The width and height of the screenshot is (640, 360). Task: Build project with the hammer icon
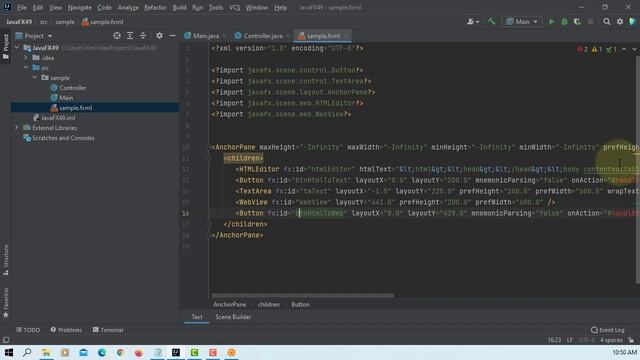pyautogui.click(x=491, y=22)
